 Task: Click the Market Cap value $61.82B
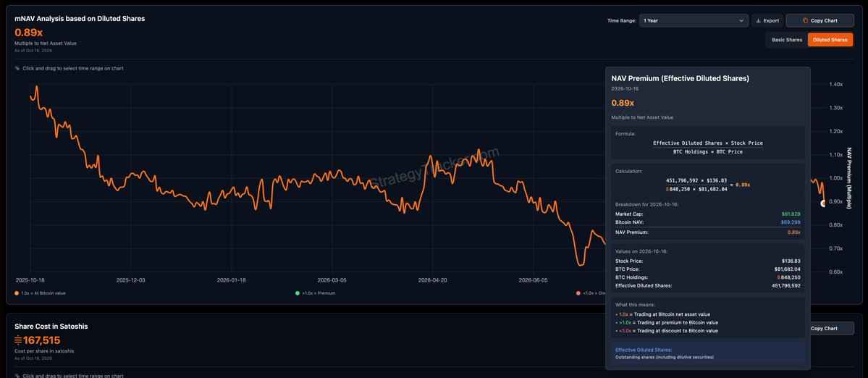click(x=791, y=214)
